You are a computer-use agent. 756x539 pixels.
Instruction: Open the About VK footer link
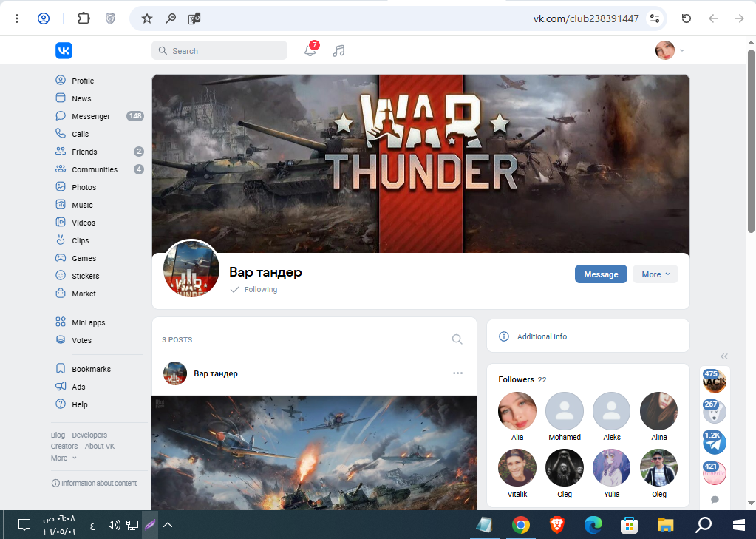[100, 447]
